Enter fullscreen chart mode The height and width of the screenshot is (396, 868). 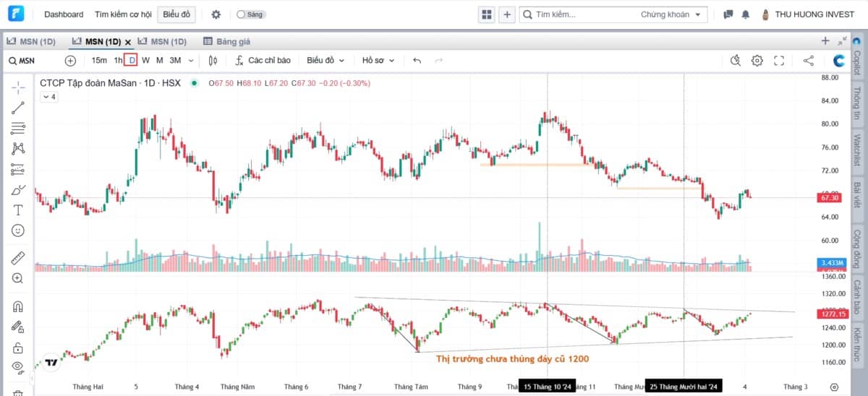[779, 61]
